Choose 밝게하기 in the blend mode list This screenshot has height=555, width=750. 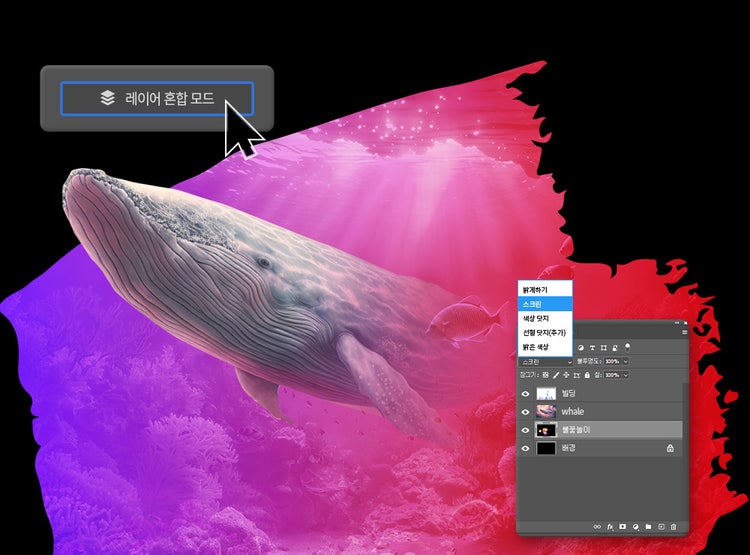point(545,290)
